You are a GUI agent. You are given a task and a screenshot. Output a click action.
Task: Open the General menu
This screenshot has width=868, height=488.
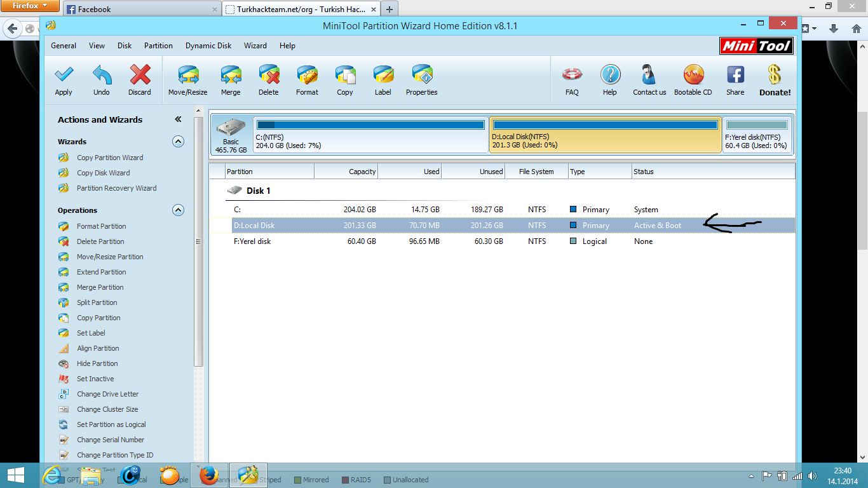(x=64, y=46)
